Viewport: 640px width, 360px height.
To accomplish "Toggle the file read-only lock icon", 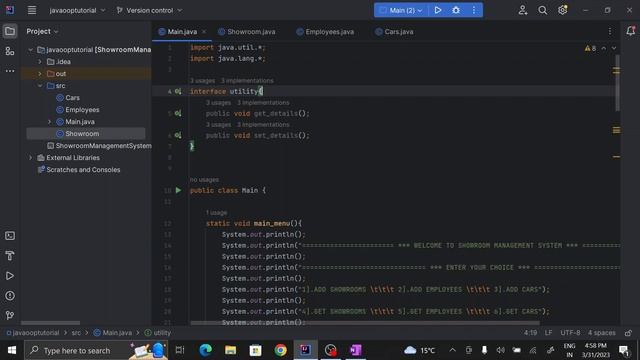I will (x=628, y=333).
